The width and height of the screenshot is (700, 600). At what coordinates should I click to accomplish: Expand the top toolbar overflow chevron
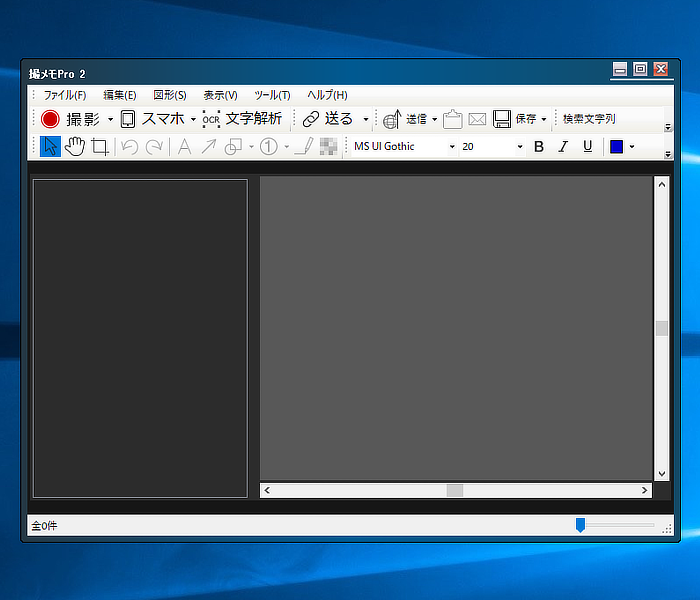pos(668,127)
